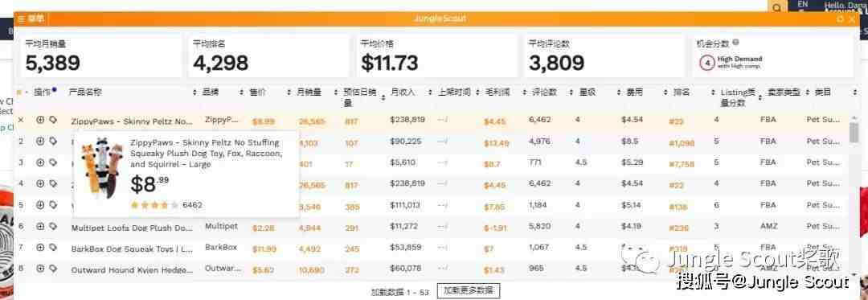Viewport: 868px width, 300px height.
Task: Click the results table vertical scrollbar
Action: click(854, 134)
